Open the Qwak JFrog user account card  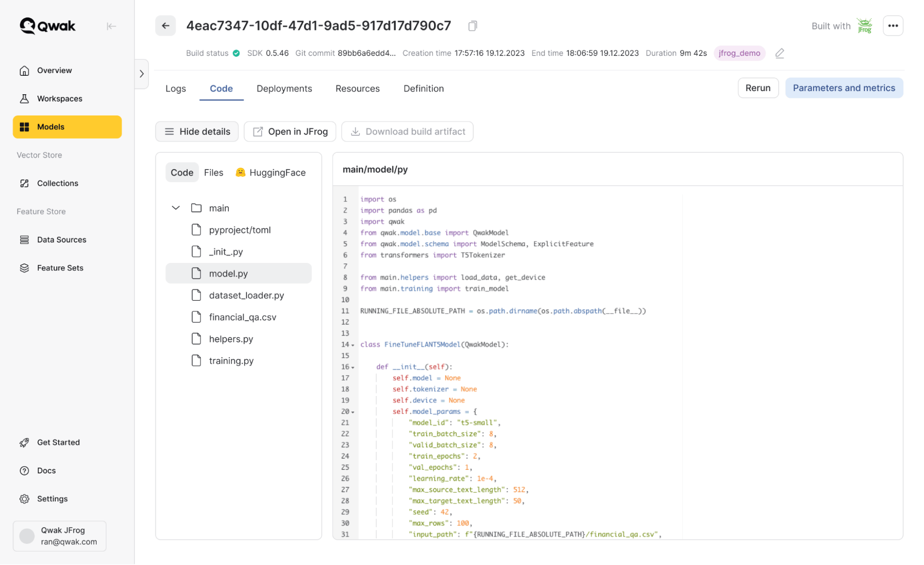(60, 536)
